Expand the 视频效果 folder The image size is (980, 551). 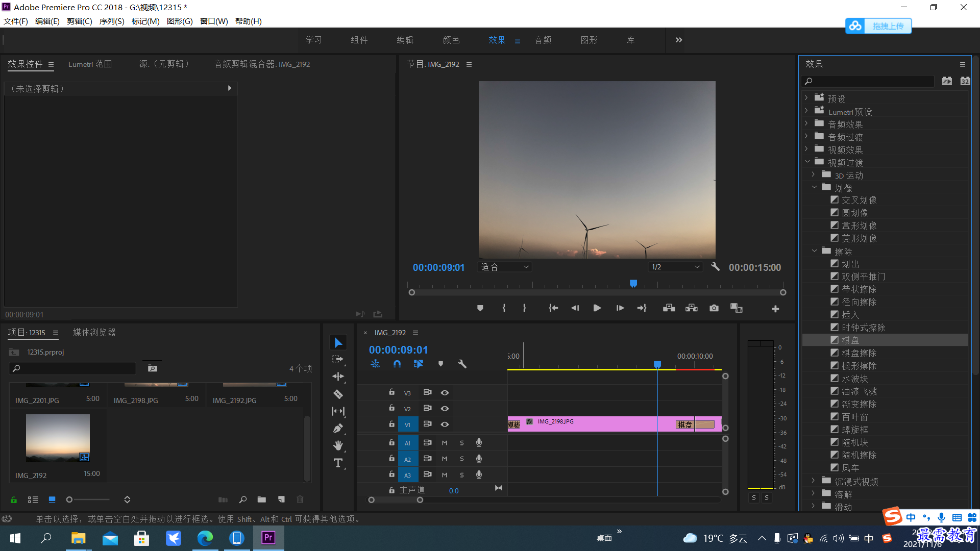pos(806,149)
